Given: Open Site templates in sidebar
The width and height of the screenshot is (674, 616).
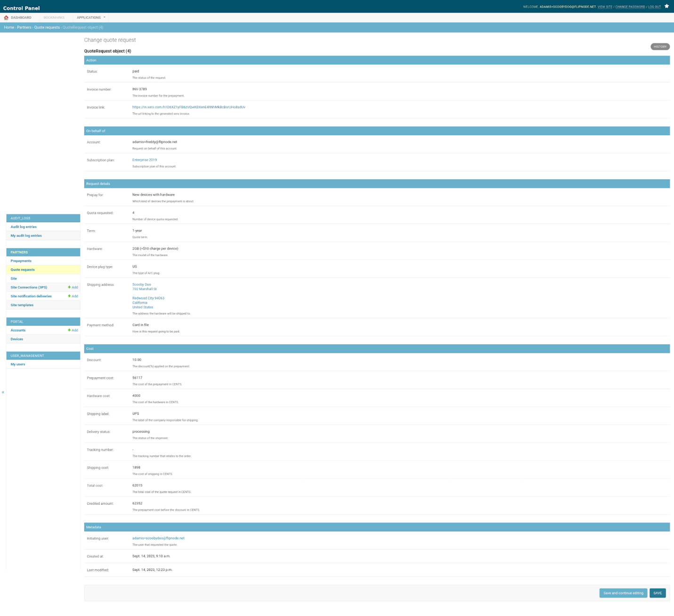Looking at the screenshot, I should click(22, 305).
